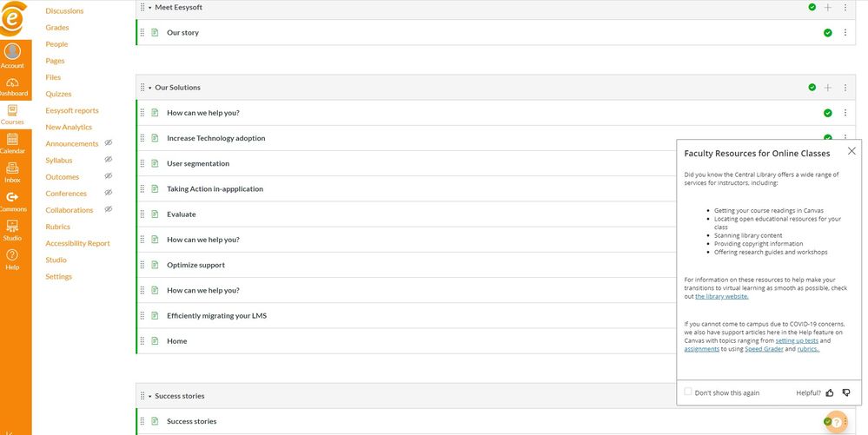Toggle published status of Our story page
Image resolution: width=868 pixels, height=435 pixels.
(828, 33)
